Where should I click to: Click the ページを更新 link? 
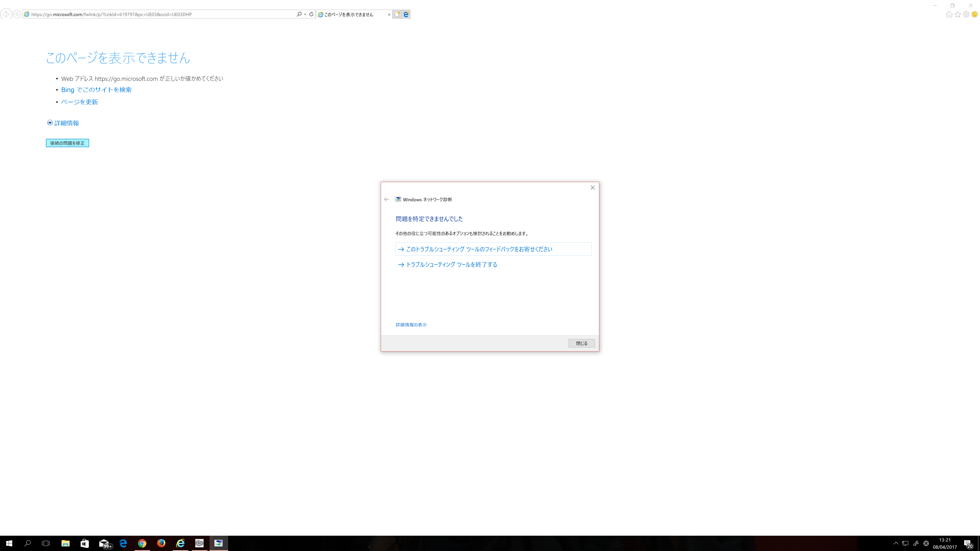[x=80, y=102]
